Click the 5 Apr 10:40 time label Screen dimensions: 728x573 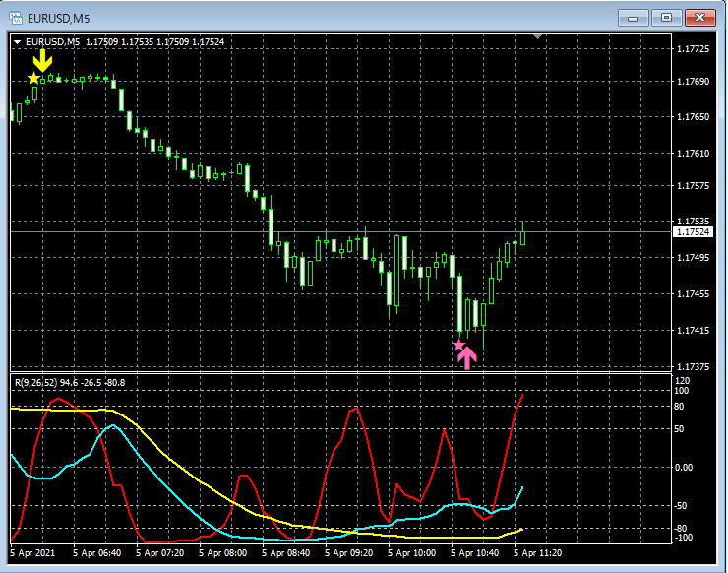[475, 553]
